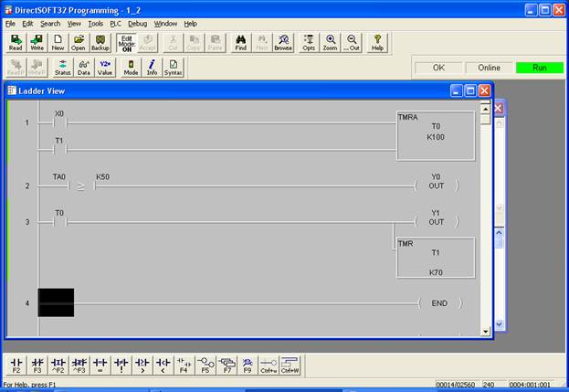Open the PLC menu
Image resolution: width=569 pixels, height=392 pixels.
click(115, 23)
